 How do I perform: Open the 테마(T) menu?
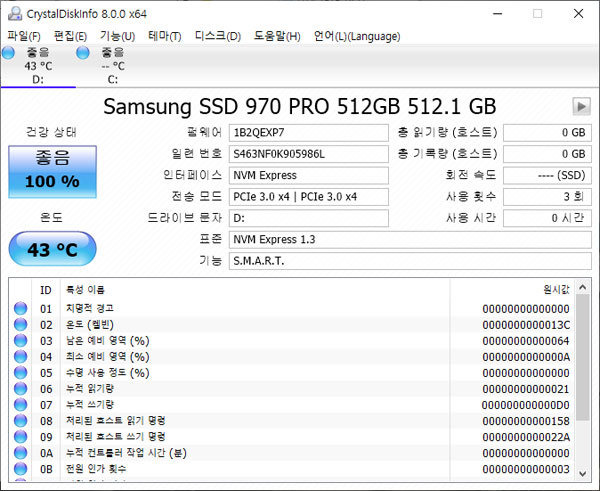[165, 36]
